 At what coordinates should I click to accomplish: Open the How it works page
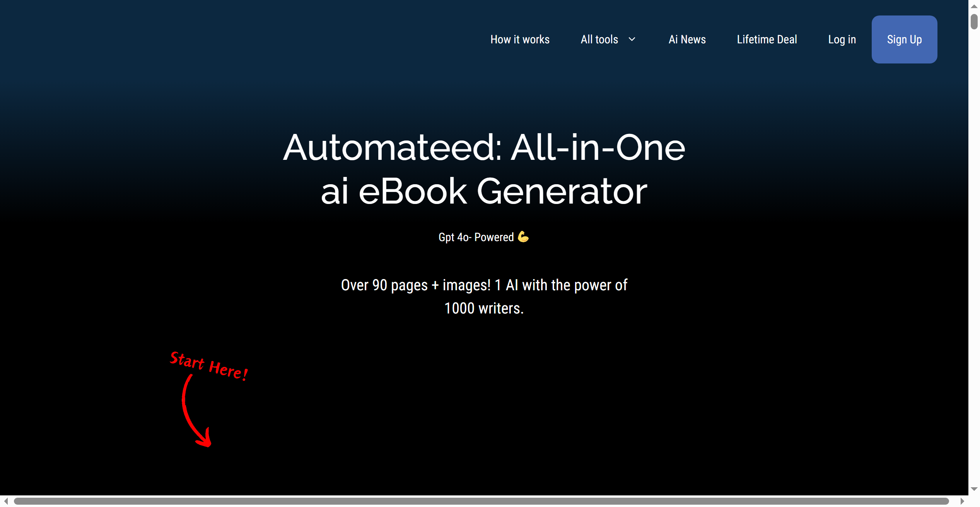pos(520,39)
